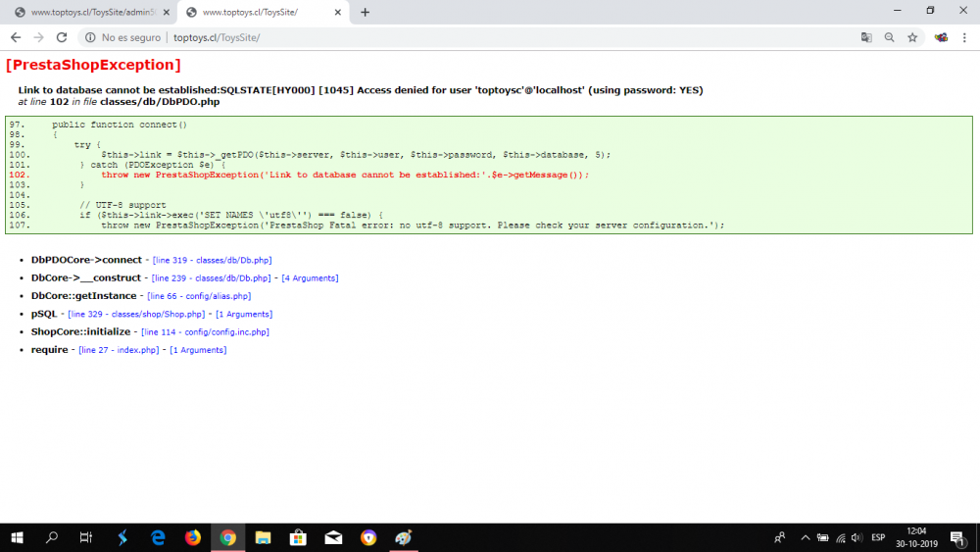Check battery status icon in tray
Image resolution: width=980 pixels, height=552 pixels.
coord(822,537)
